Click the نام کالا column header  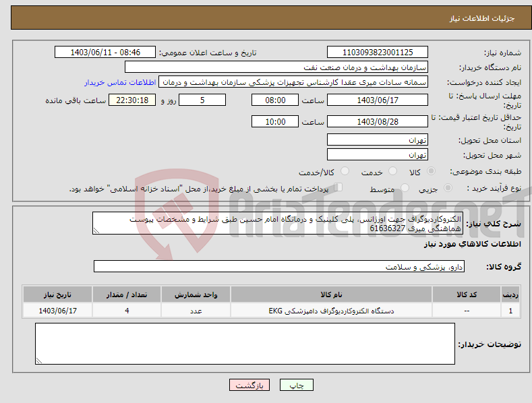pos(331,294)
